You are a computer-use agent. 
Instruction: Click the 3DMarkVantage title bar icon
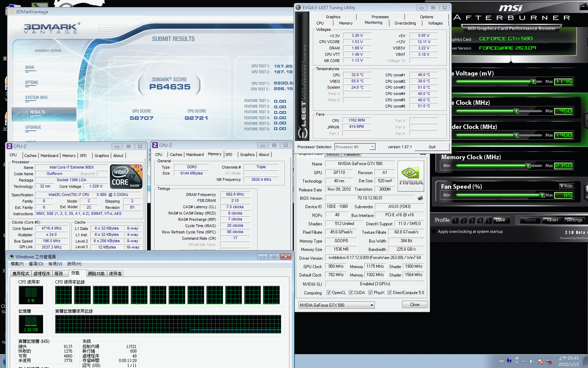[x=12, y=12]
